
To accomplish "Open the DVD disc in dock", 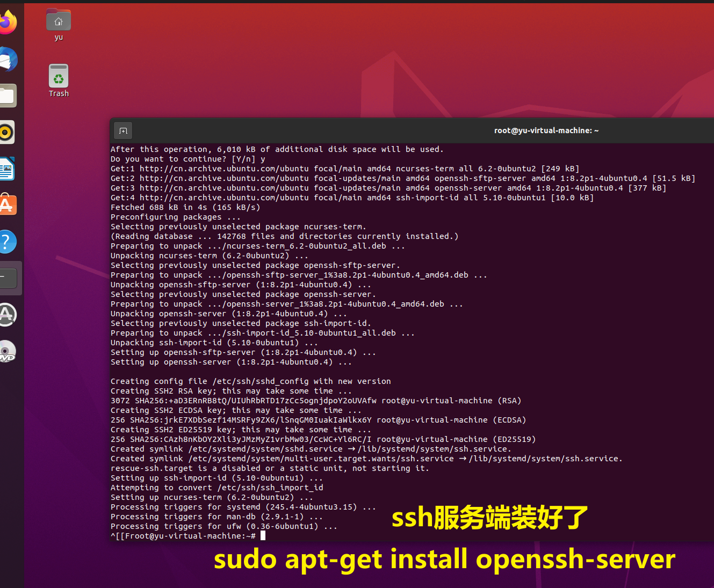I will pos(7,351).
